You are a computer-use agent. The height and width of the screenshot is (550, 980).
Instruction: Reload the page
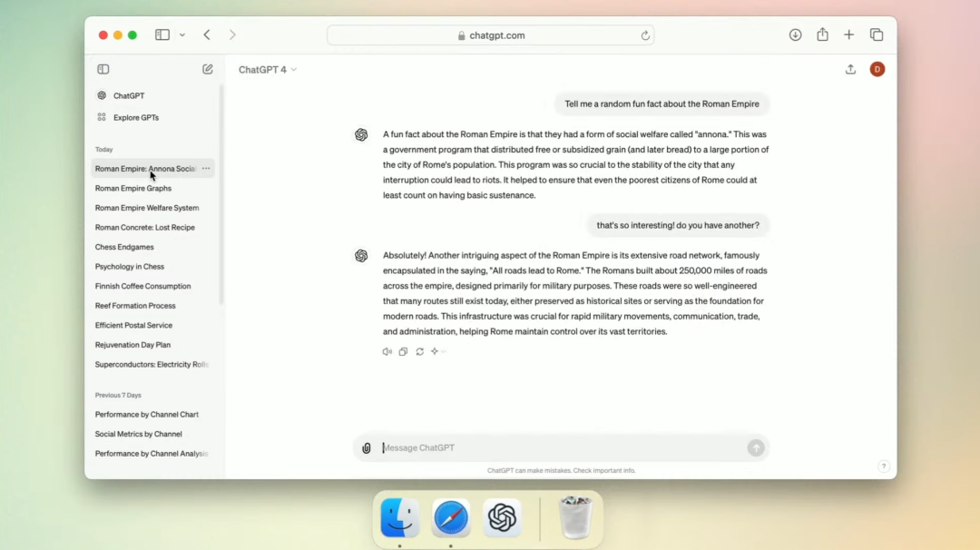pyautogui.click(x=645, y=35)
